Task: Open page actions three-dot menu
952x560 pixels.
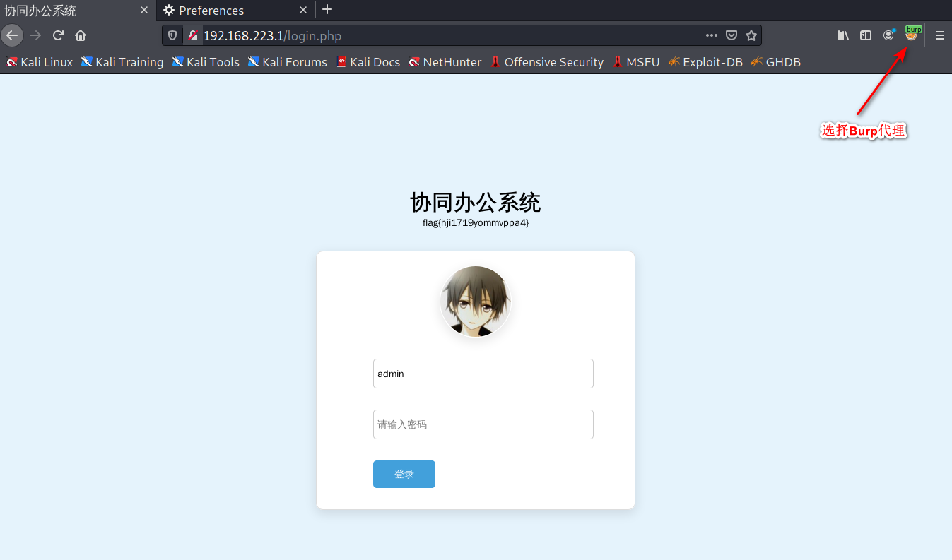Action: tap(712, 35)
